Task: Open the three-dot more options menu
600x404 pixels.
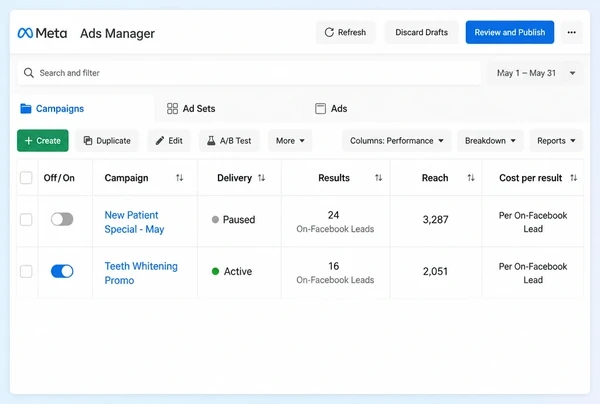Action: pyautogui.click(x=572, y=33)
